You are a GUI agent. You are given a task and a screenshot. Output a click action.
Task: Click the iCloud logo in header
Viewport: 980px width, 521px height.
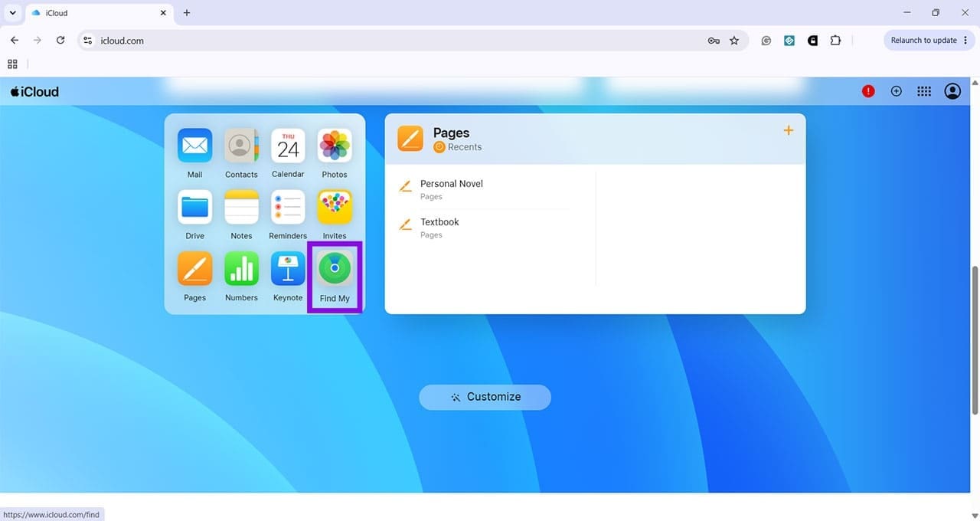point(34,91)
